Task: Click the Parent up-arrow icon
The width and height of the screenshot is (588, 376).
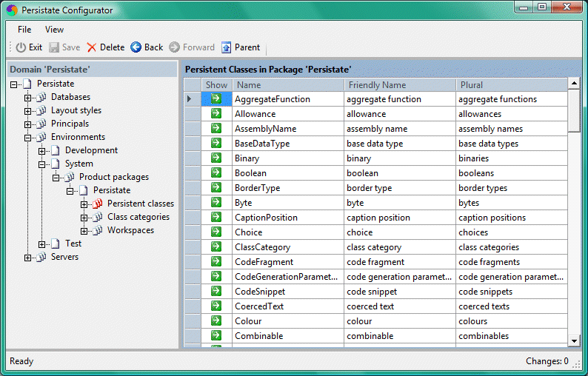Action: point(226,47)
